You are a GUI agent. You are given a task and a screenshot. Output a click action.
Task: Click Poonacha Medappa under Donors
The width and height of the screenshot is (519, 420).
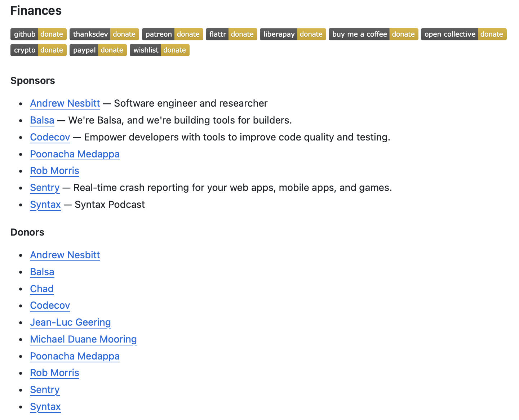75,356
